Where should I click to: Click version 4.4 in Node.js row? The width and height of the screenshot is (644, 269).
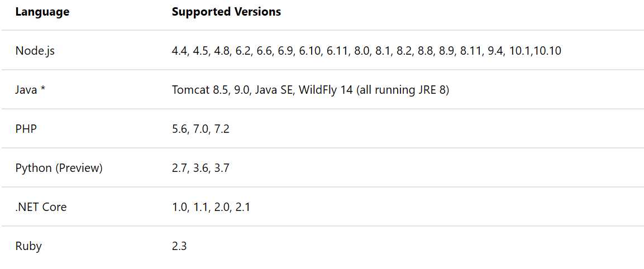click(180, 51)
